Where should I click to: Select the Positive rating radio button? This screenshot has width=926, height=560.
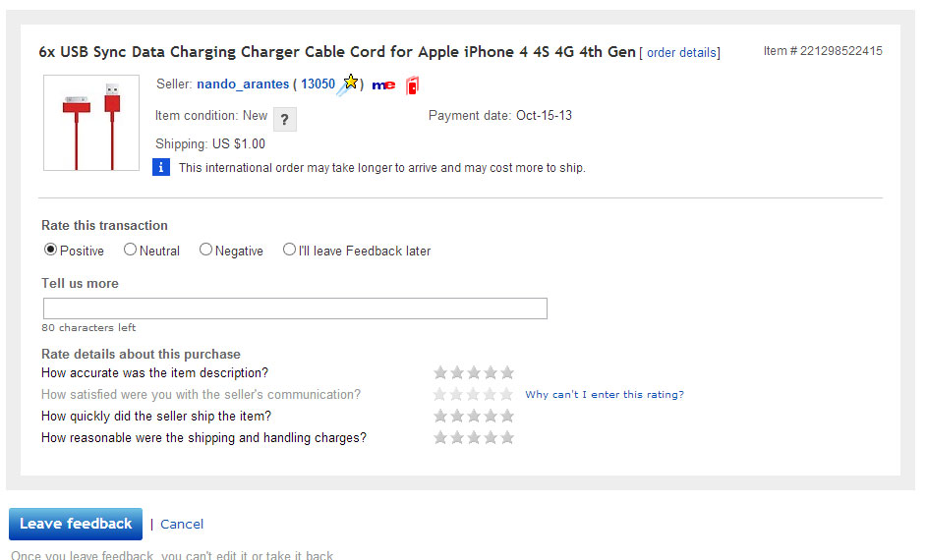(x=51, y=250)
